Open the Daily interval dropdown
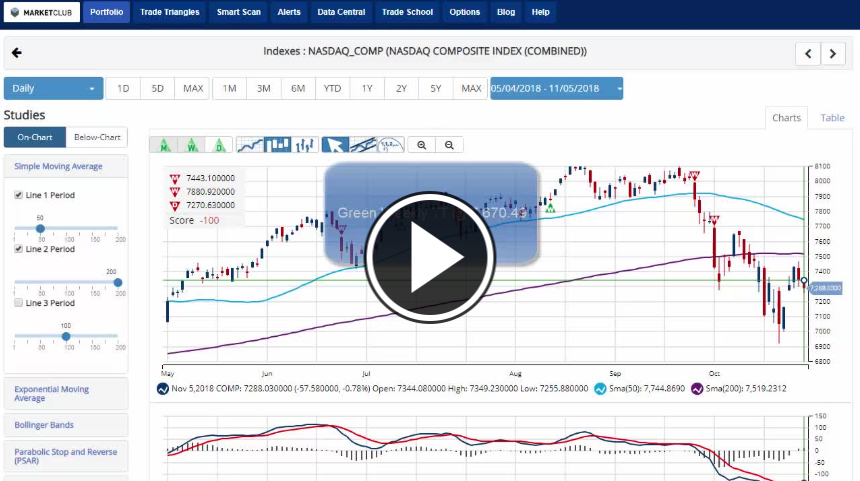This screenshot has width=860, height=481. 54,89
